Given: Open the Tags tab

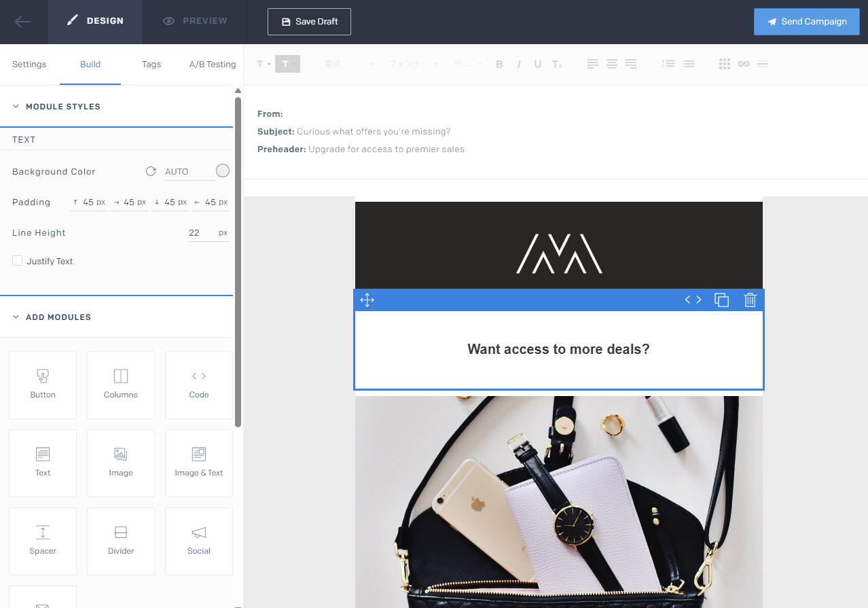Looking at the screenshot, I should pyautogui.click(x=151, y=65).
